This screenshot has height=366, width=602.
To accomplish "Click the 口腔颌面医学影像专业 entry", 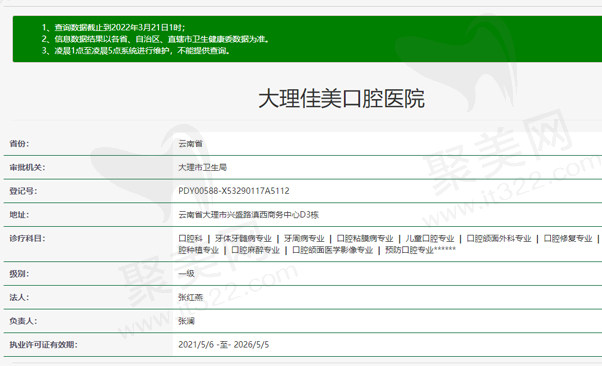I will point(332,250).
